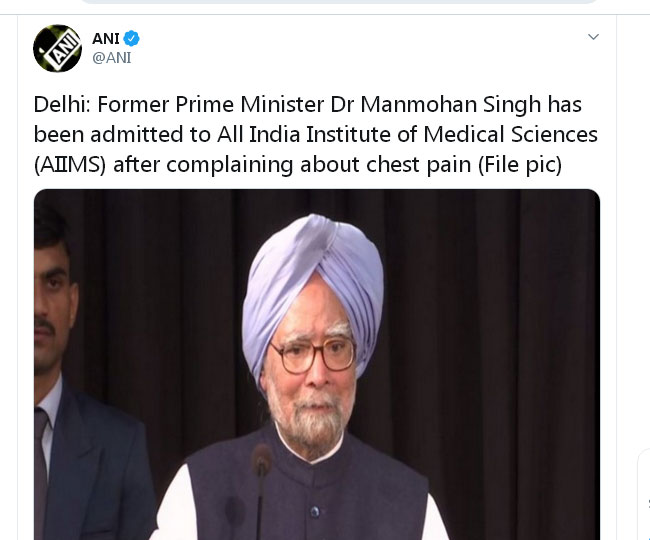Click the tweet text starting with Delhi
Image resolution: width=650 pixels, height=540 pixels.
[x=315, y=134]
